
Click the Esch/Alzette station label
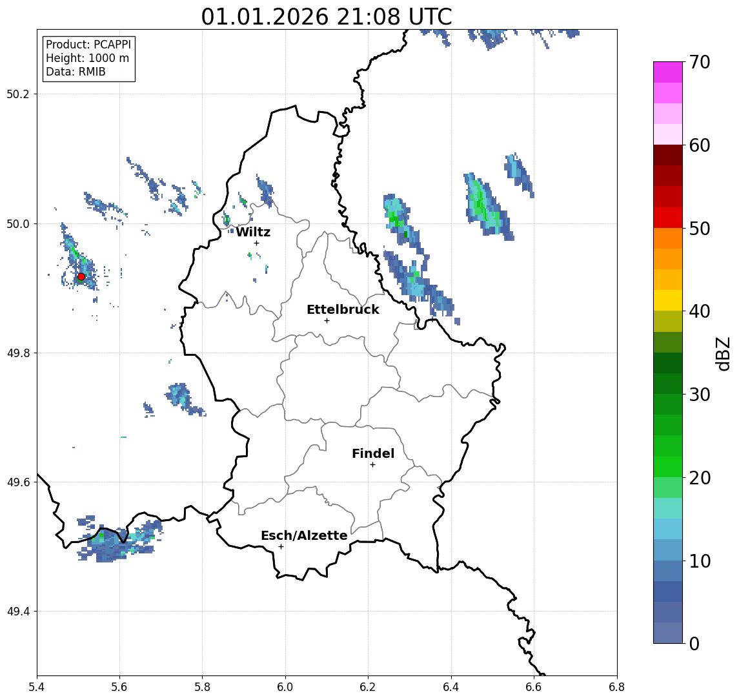[304, 535]
